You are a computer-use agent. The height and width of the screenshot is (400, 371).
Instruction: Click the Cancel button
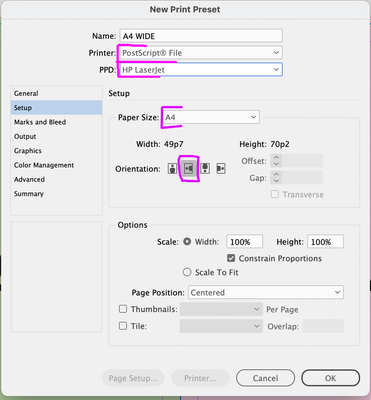(x=265, y=378)
